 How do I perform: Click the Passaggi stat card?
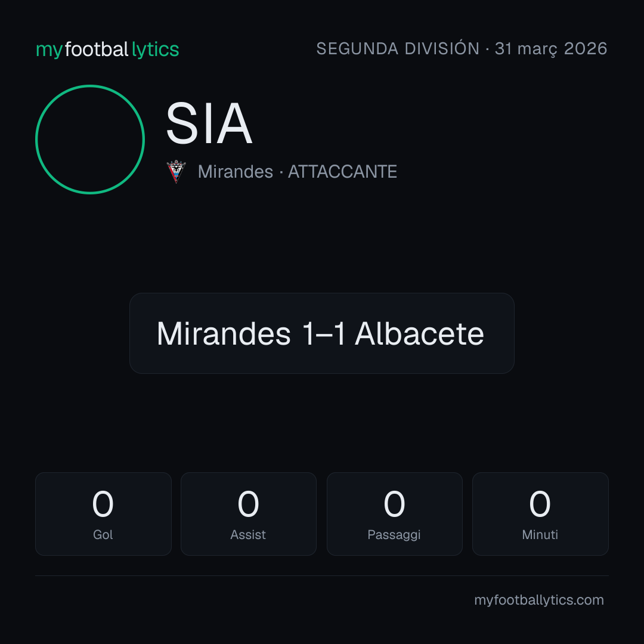point(394,514)
